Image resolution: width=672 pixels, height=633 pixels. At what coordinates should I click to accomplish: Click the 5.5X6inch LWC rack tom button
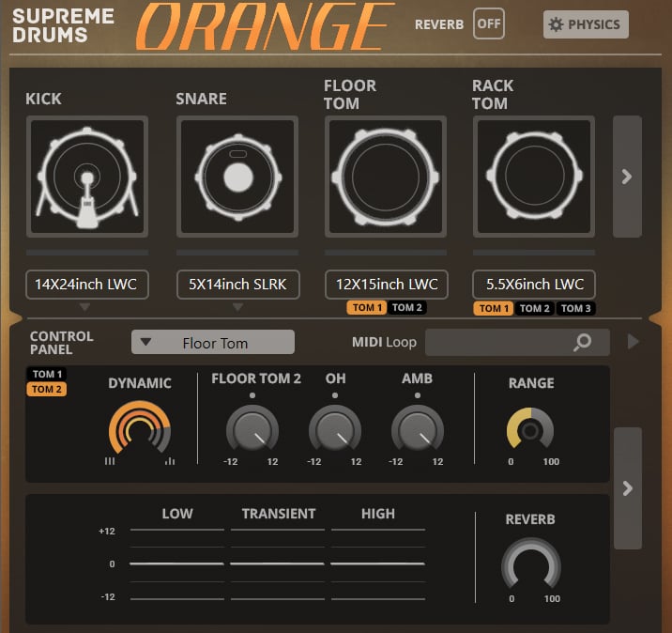coord(534,285)
